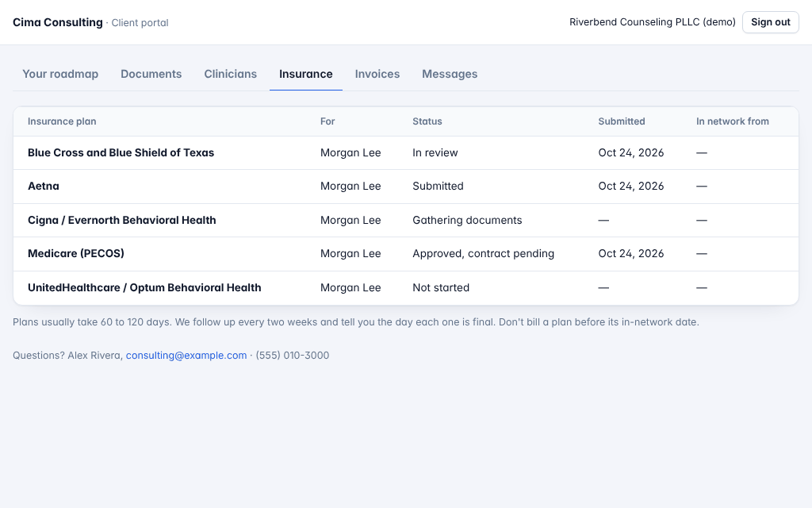
Task: Click the Cima Consulting brand name
Action: (57, 22)
